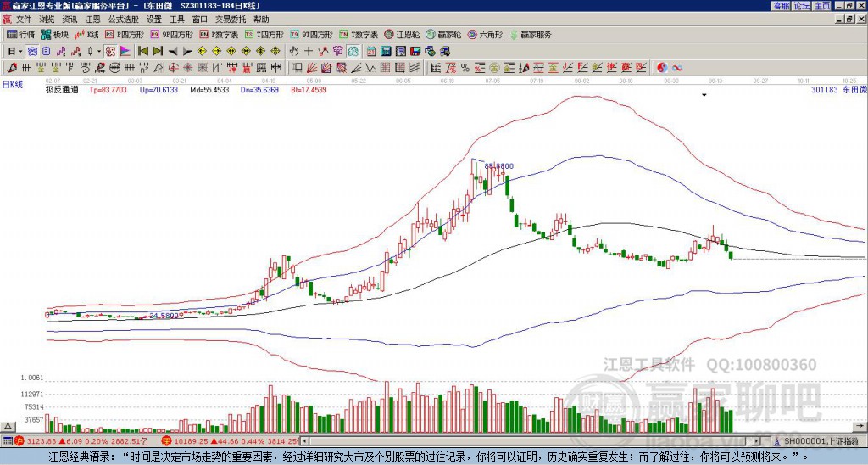The width and height of the screenshot is (868, 465).
Task: Click the floppy disk save icon
Action: pyautogui.click(x=415, y=52)
